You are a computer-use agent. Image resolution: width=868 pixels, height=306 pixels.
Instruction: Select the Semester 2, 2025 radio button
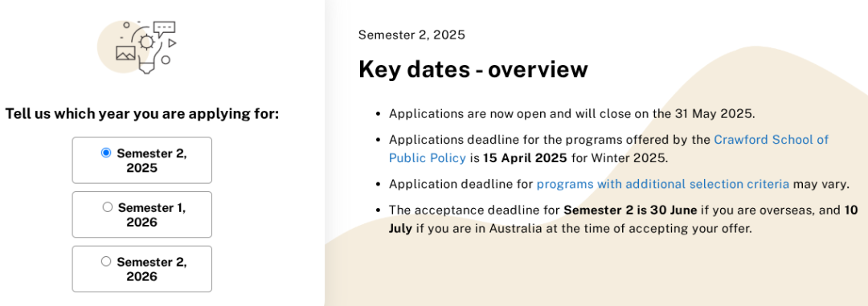(106, 153)
